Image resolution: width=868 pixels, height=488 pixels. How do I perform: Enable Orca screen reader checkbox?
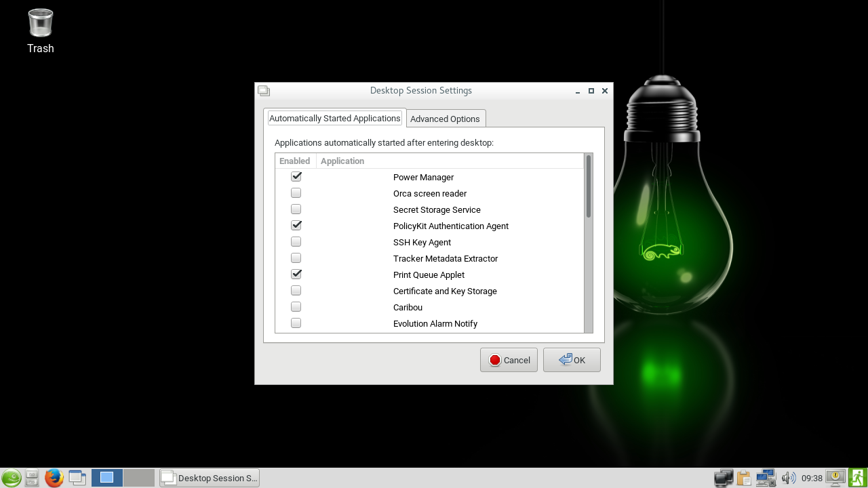296,193
